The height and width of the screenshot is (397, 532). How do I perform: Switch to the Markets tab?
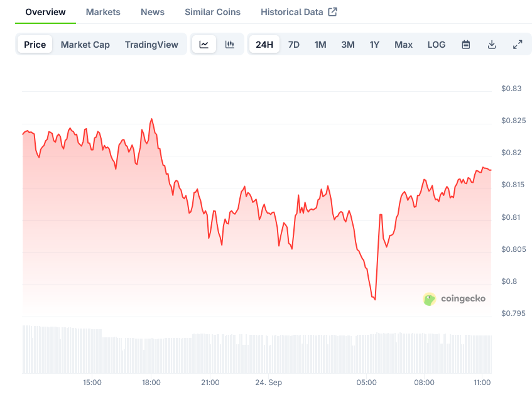pos(103,12)
